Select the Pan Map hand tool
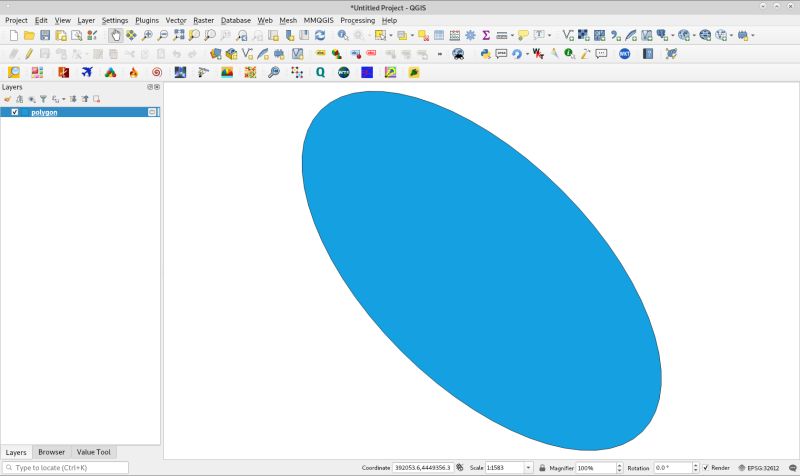The image size is (800, 476). [x=115, y=35]
